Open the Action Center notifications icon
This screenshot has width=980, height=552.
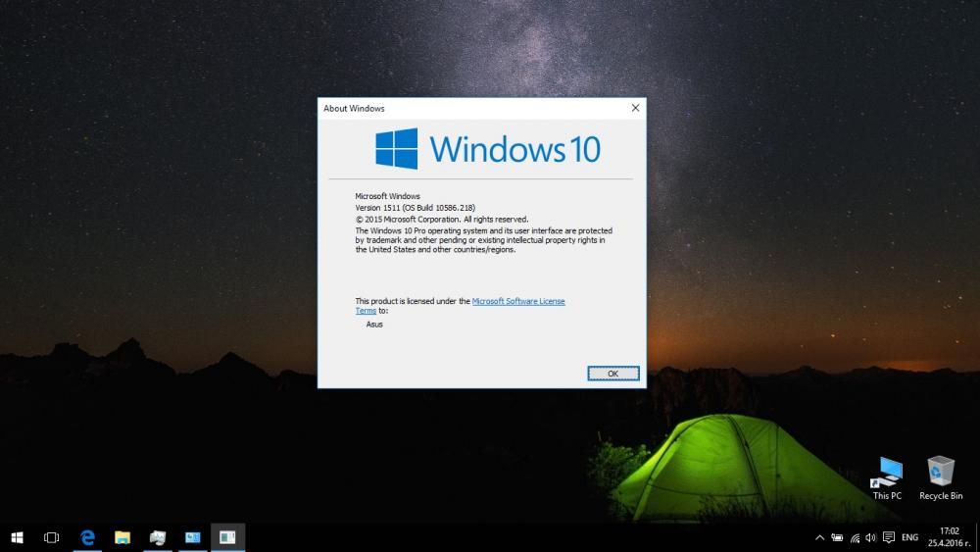coord(889,537)
